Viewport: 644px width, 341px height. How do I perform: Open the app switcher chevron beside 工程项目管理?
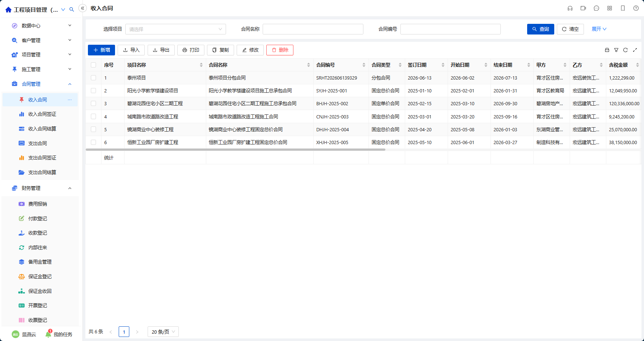point(63,10)
